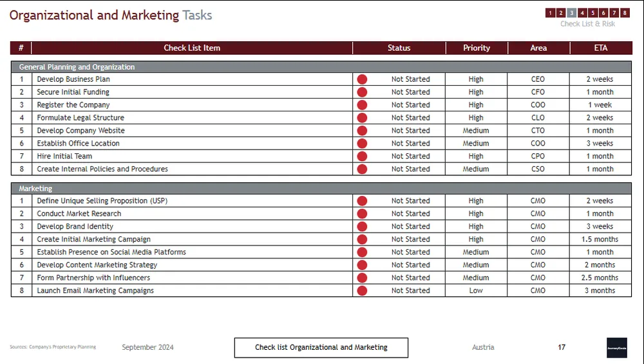Click page navigation box number 1

550,13
